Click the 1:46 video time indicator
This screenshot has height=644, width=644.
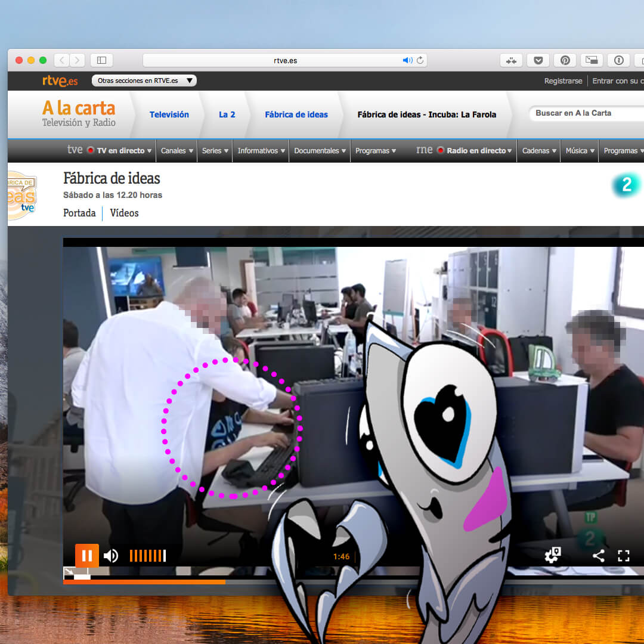pyautogui.click(x=341, y=556)
